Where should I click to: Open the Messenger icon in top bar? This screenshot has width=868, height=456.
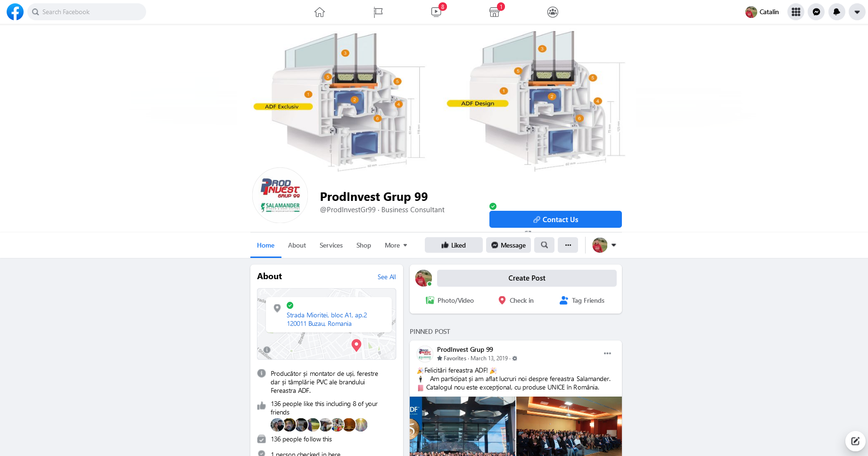coord(816,12)
